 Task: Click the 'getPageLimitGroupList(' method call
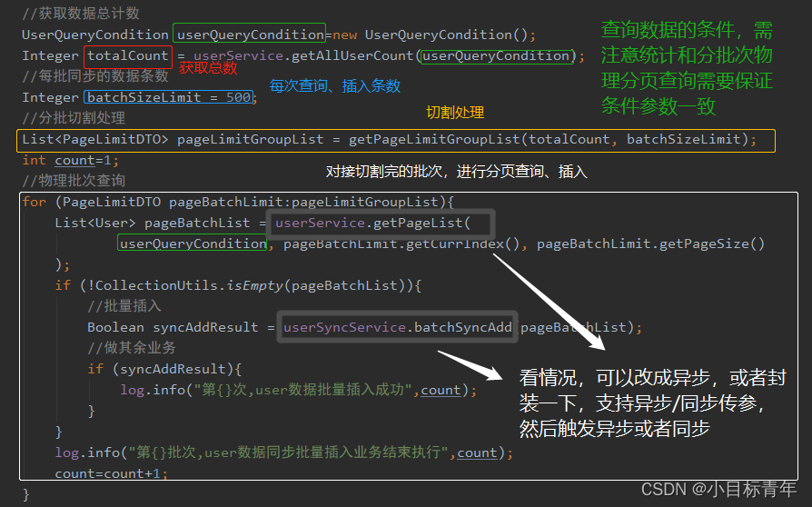pos(438,139)
